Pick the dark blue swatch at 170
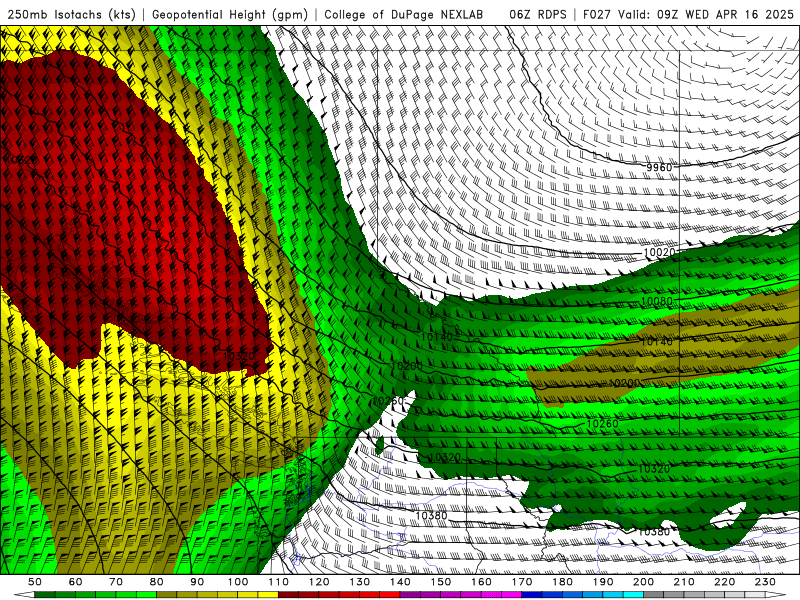The width and height of the screenshot is (800, 600). [x=532, y=594]
